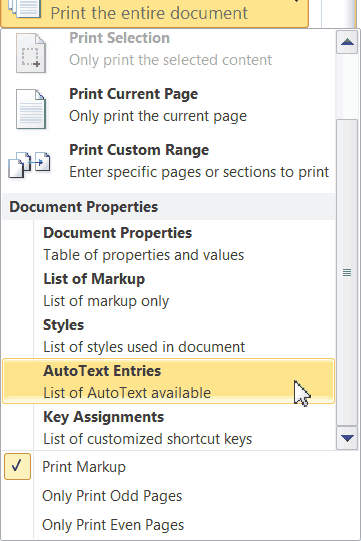Image resolution: width=361 pixels, height=541 pixels.
Task: Enable Only Print Odd Pages
Action: 112,496
